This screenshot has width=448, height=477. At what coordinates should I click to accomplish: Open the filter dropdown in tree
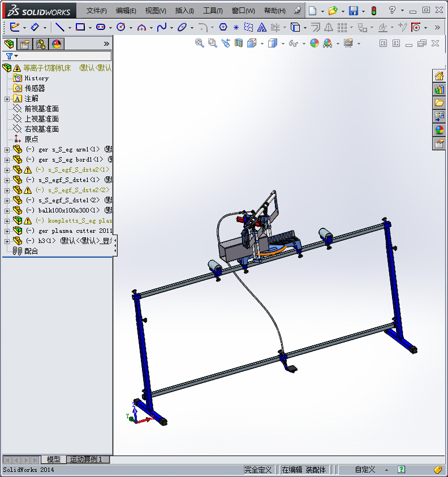16,56
